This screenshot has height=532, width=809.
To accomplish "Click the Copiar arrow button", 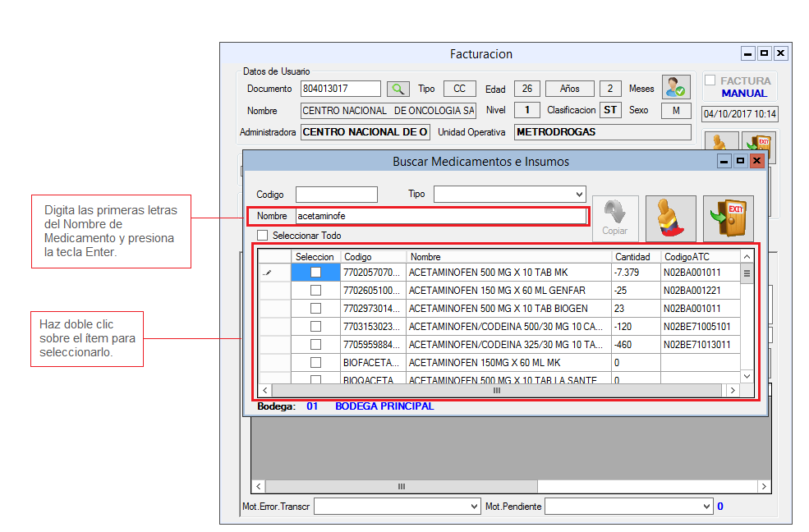I will tap(614, 218).
